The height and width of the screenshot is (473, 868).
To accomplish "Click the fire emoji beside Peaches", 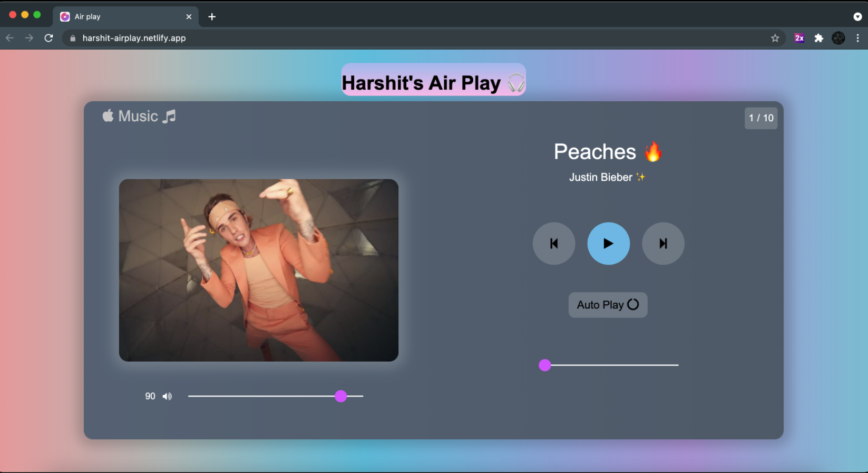I will [x=653, y=151].
